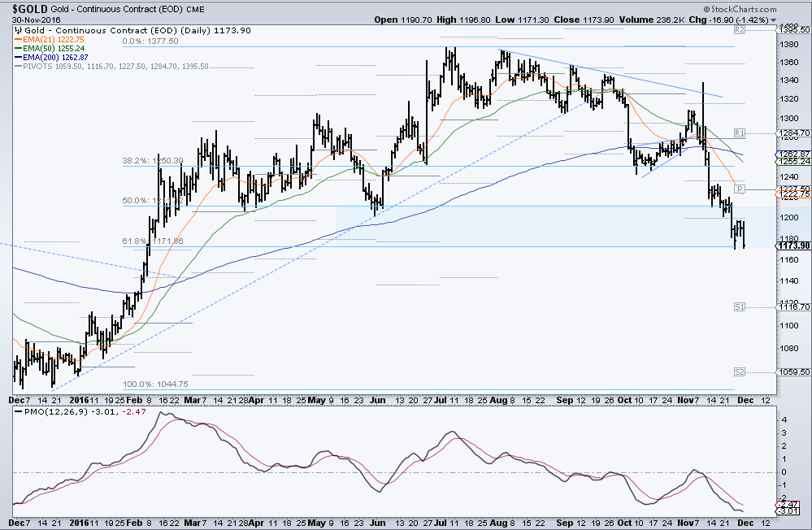This screenshot has height=530, width=812.
Task: Click the 1116.70 price axis tag
Action: [x=794, y=307]
